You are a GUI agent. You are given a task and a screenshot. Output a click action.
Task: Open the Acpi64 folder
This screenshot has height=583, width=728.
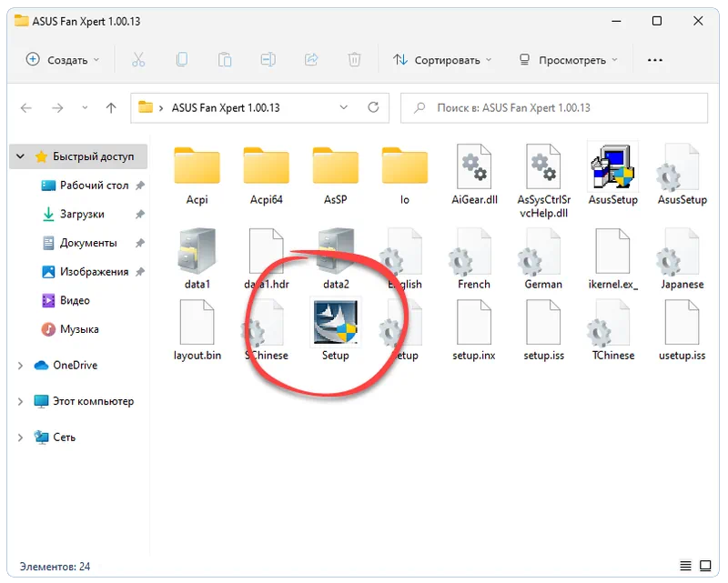(x=266, y=174)
